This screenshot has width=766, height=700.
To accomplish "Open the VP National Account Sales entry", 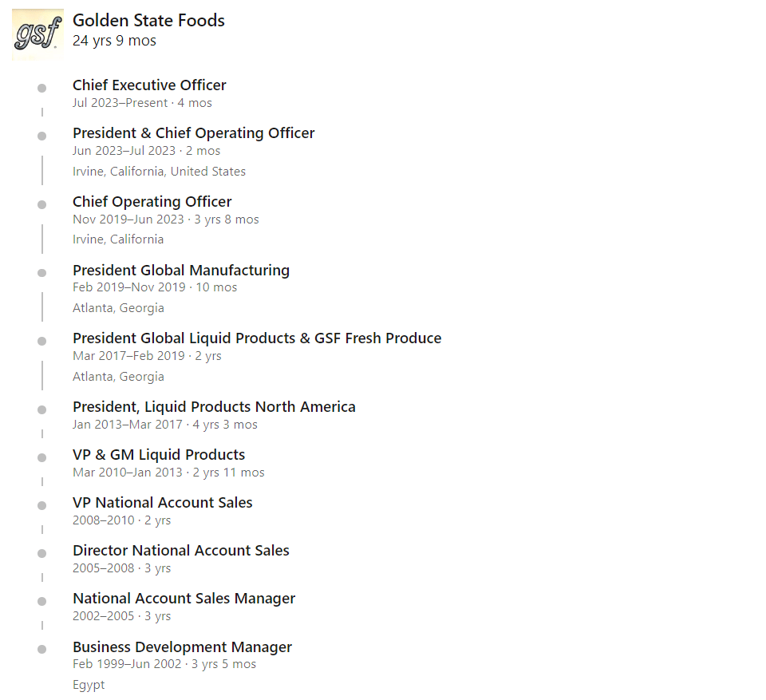I will pyautogui.click(x=162, y=503).
